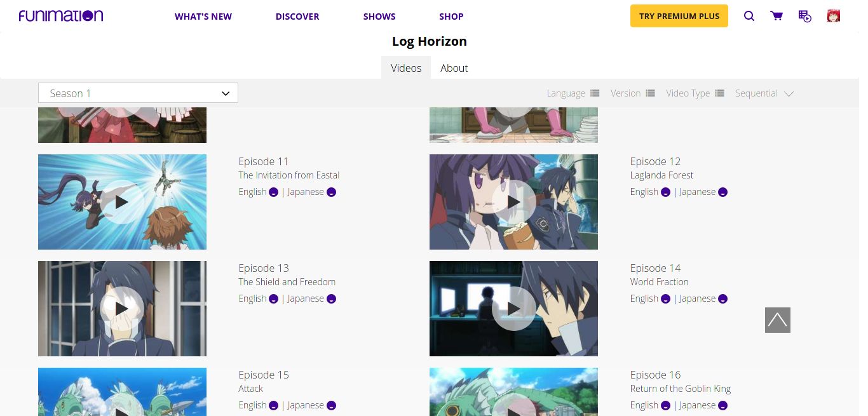Switch to the About tab
This screenshot has width=868, height=416.
coord(454,68)
